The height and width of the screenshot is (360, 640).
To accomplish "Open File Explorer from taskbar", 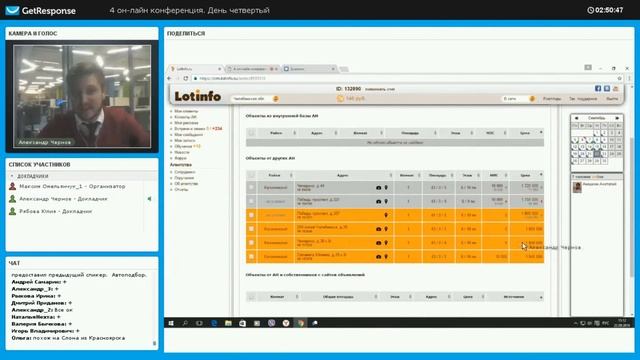I will pos(228,323).
